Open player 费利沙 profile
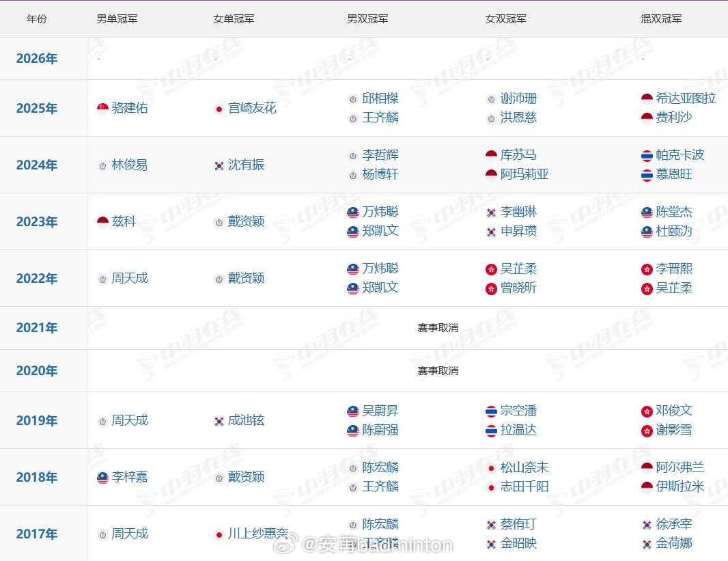Viewport: 728px width, 561px height. (x=673, y=118)
